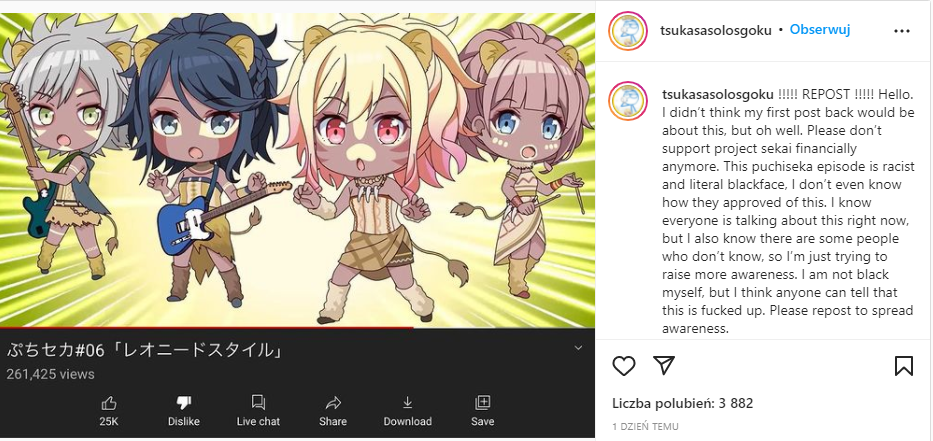Expand the video description chevron
Viewport: 933px width, 441px height.
pyautogui.click(x=578, y=348)
